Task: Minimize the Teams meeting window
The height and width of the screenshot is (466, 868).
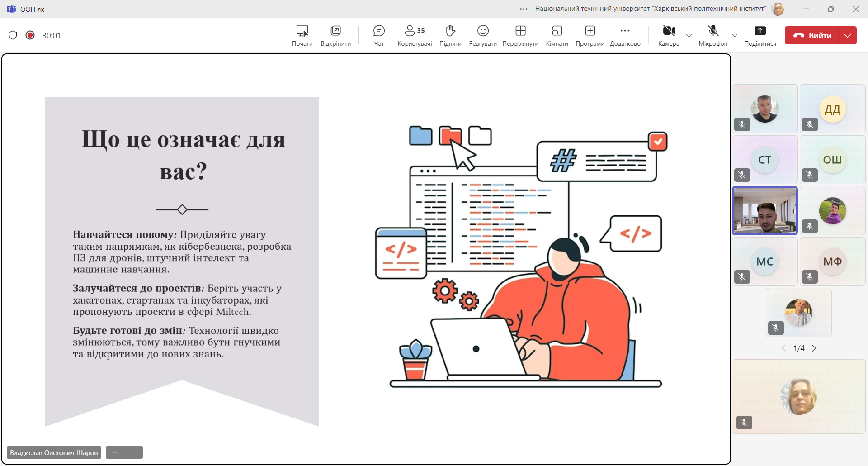Action: point(806,9)
